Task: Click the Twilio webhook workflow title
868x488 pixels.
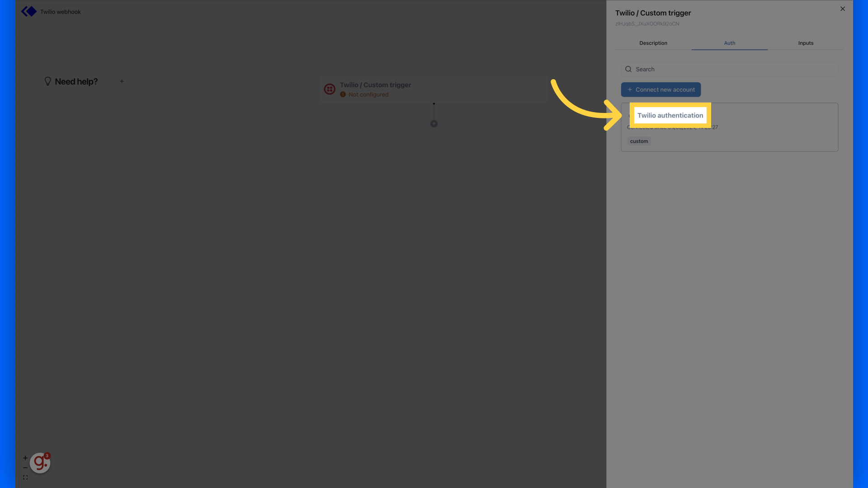Action: click(x=60, y=12)
